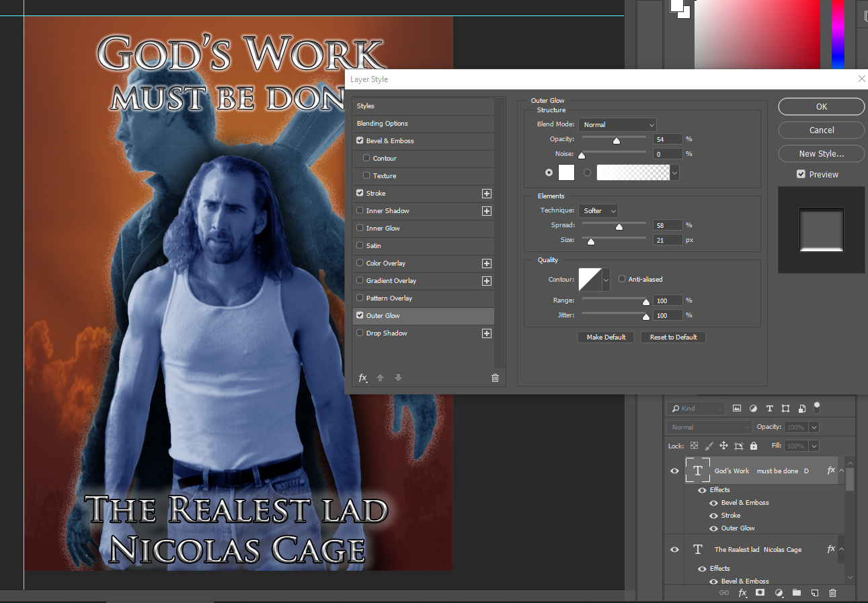The image size is (868, 603).
Task: Open the Blend Mode Normal dropdown
Action: click(617, 124)
